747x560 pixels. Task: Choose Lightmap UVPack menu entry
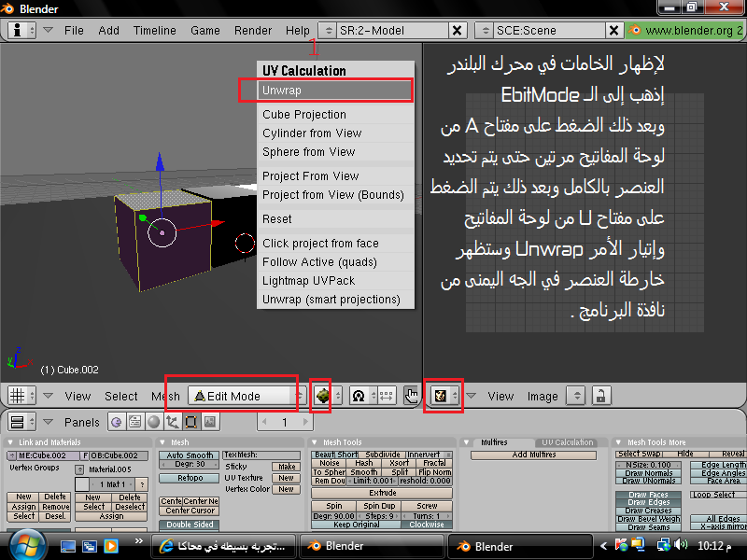point(335,281)
